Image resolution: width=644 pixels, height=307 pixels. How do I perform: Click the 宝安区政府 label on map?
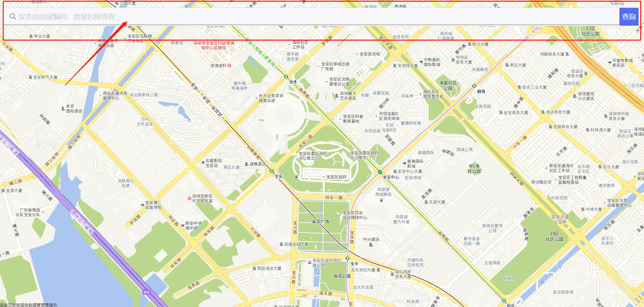(x=336, y=177)
